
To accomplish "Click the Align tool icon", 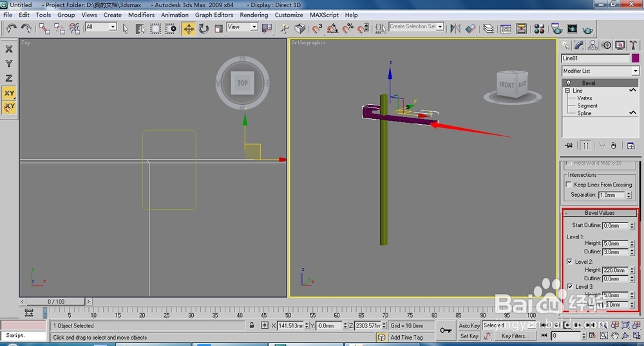I will (471, 28).
